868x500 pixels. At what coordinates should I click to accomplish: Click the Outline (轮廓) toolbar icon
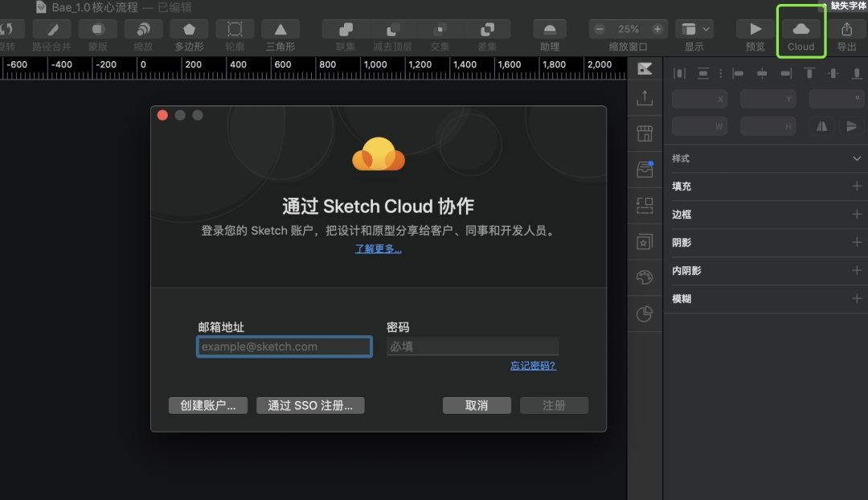(x=235, y=30)
